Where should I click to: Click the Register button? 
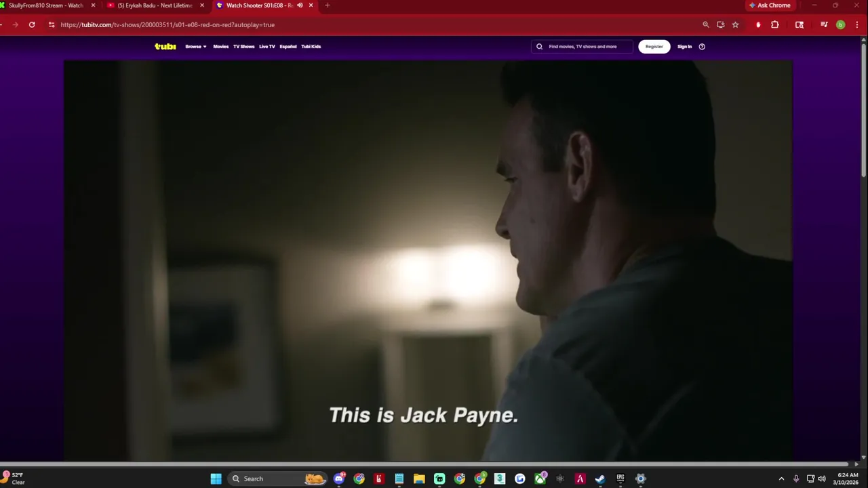(x=654, y=47)
